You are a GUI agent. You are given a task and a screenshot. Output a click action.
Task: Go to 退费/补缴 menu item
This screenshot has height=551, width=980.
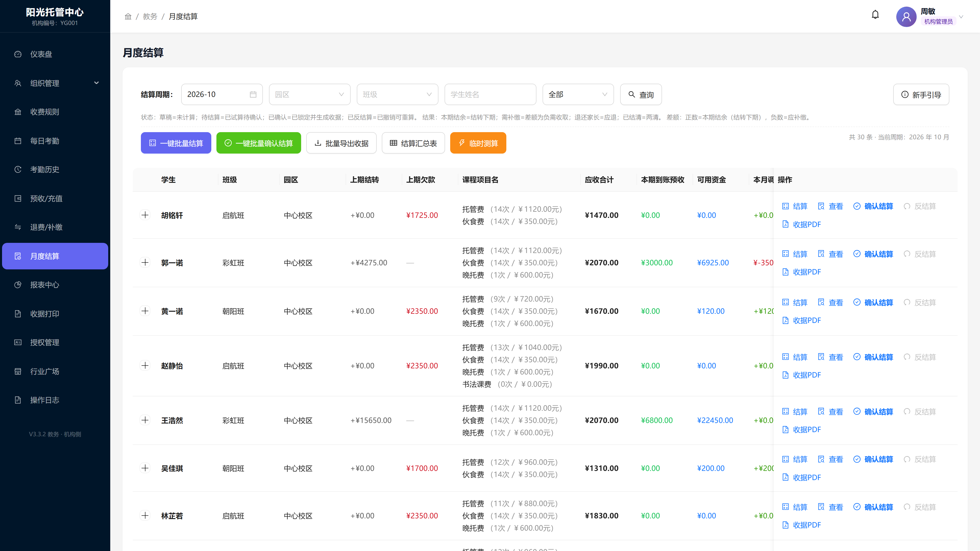click(x=55, y=227)
